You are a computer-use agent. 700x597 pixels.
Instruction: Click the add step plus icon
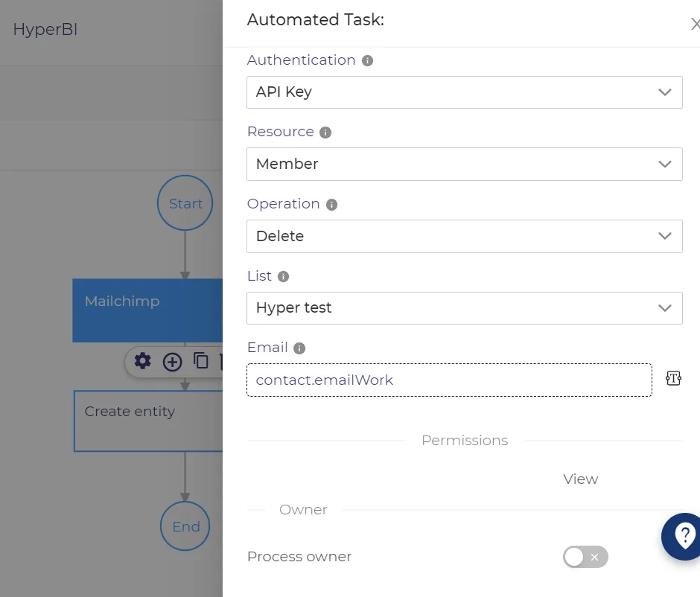pos(172,362)
